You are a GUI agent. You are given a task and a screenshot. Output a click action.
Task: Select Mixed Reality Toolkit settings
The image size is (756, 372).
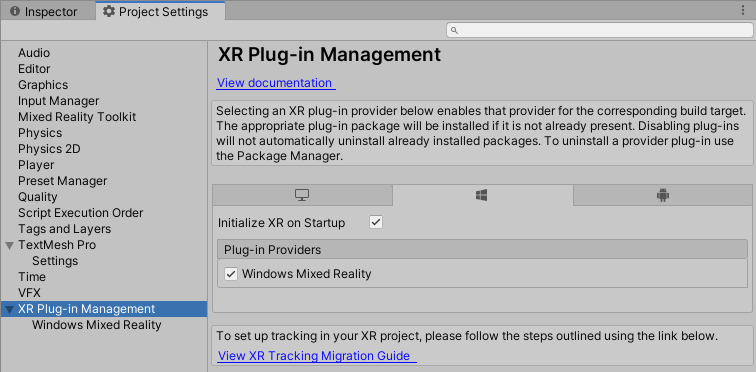pos(77,117)
